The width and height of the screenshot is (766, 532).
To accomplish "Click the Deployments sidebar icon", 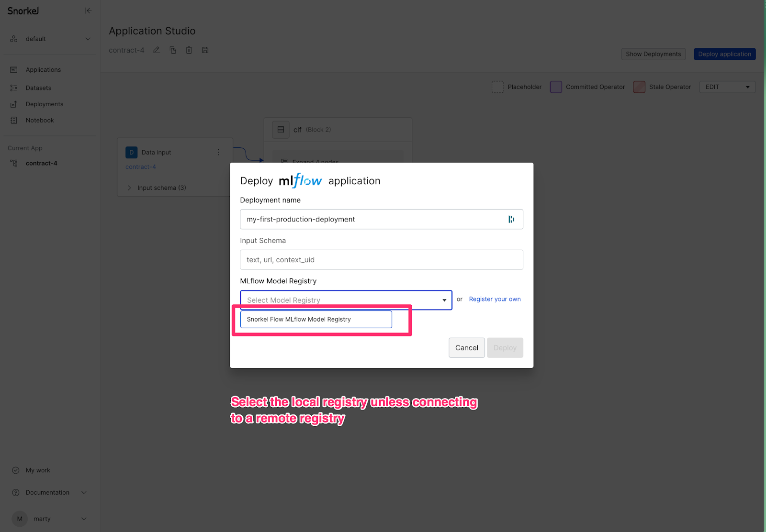I will click(x=14, y=104).
